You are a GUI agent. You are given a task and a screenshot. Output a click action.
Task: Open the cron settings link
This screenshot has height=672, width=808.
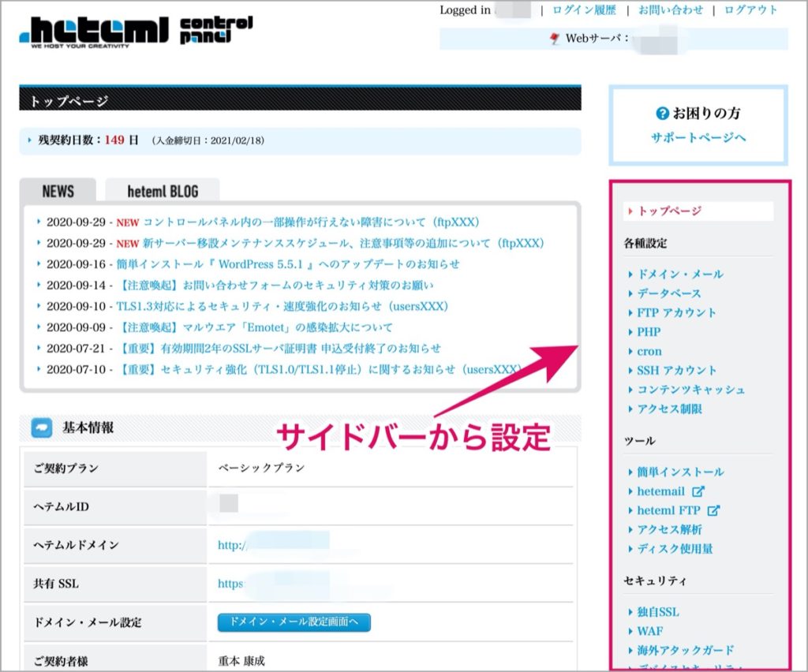pyautogui.click(x=649, y=351)
